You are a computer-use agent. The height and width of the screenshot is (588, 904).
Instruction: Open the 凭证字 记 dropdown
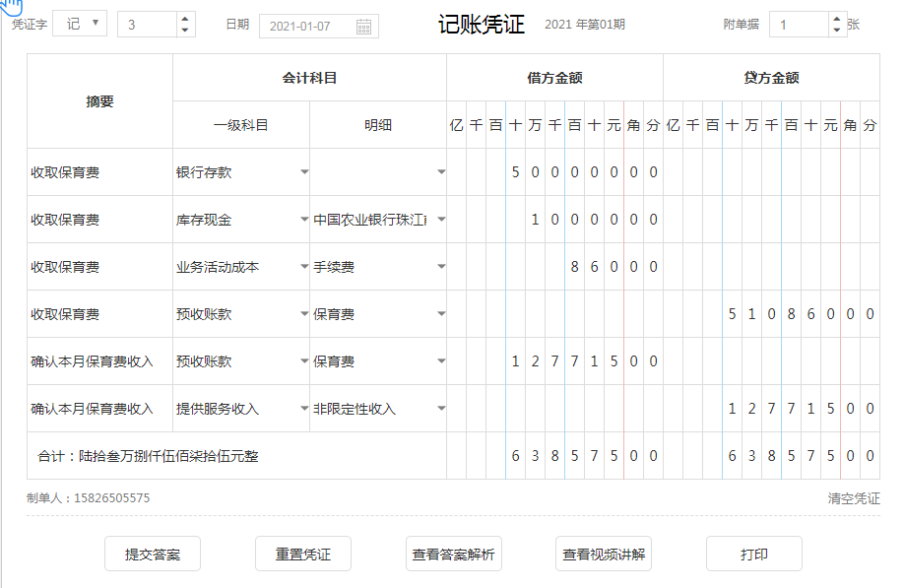[x=80, y=24]
